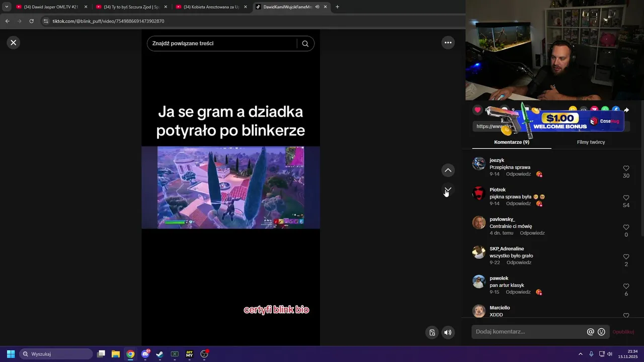Close the Dawid Jasper OME.TV tab

click(86, 7)
